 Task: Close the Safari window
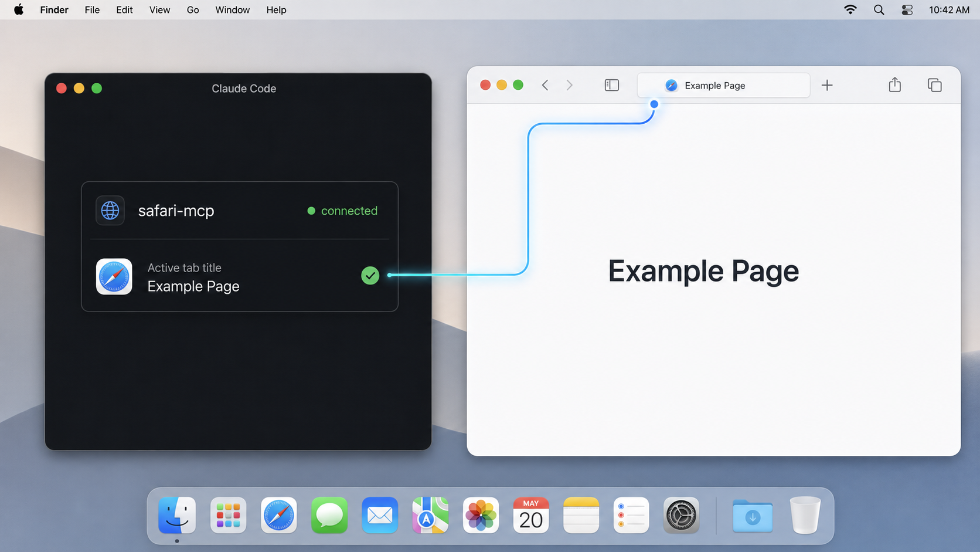pyautogui.click(x=485, y=85)
